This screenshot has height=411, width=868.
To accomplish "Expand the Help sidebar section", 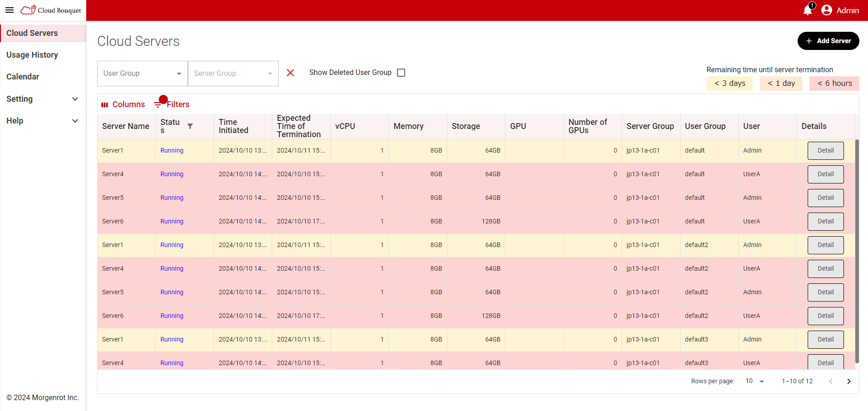I will pos(43,121).
